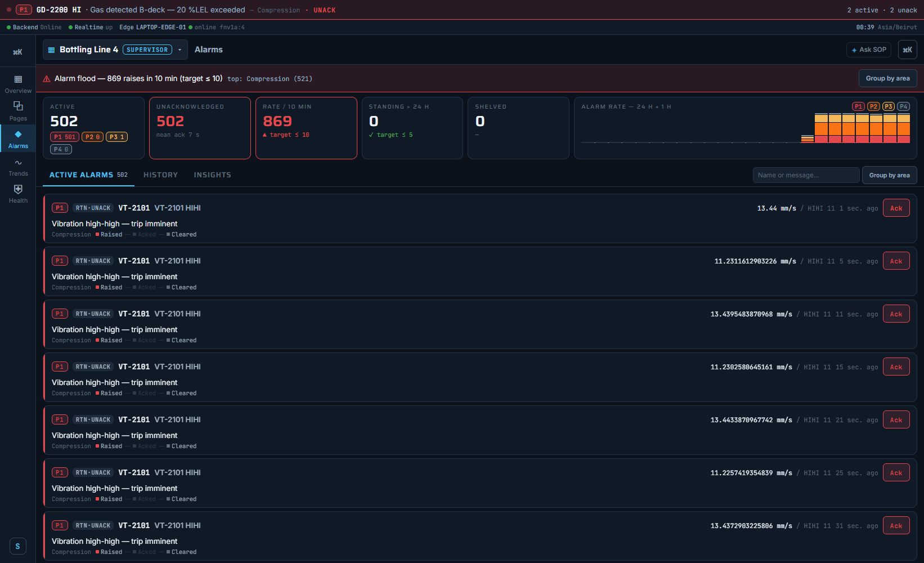The width and height of the screenshot is (924, 563).
Task: Click Group by area in alarm flood banner
Action: click(x=887, y=78)
